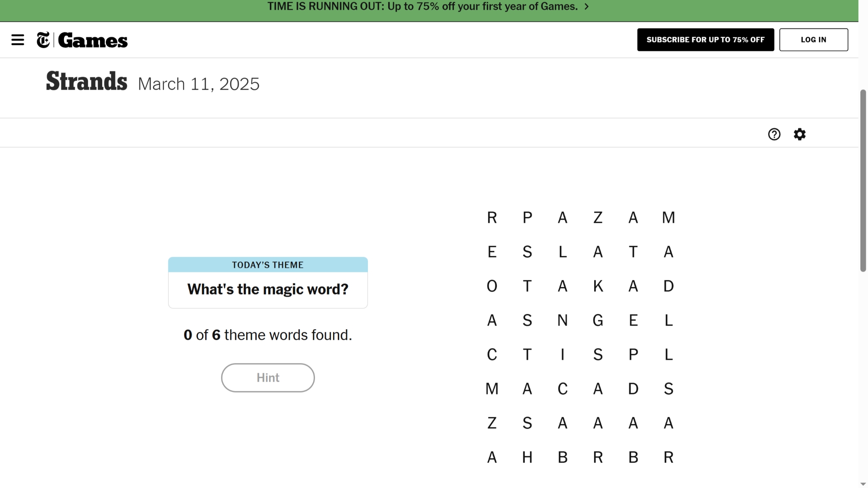Click the page's vertical scrollbar thumb

(863, 180)
